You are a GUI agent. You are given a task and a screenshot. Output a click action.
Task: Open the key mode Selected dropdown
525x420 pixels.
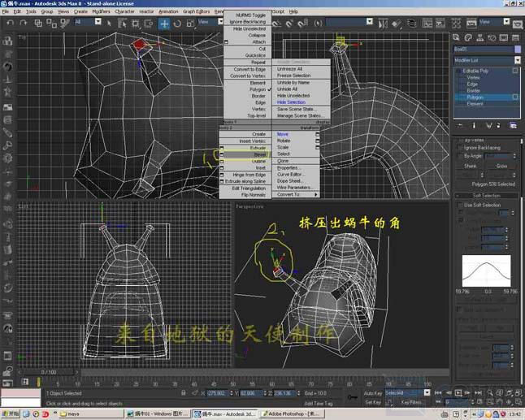point(427,392)
